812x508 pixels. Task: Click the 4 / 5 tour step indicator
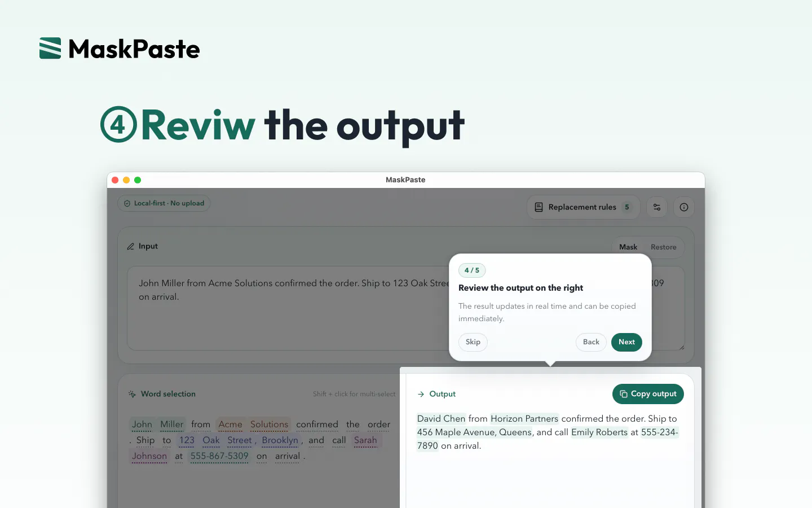[x=472, y=270]
